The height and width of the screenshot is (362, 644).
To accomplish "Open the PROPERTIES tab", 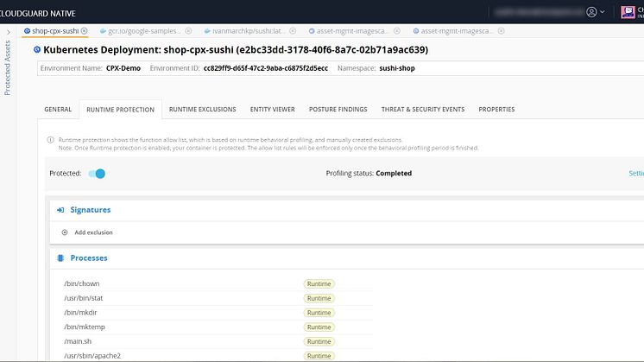I will pyautogui.click(x=496, y=110).
